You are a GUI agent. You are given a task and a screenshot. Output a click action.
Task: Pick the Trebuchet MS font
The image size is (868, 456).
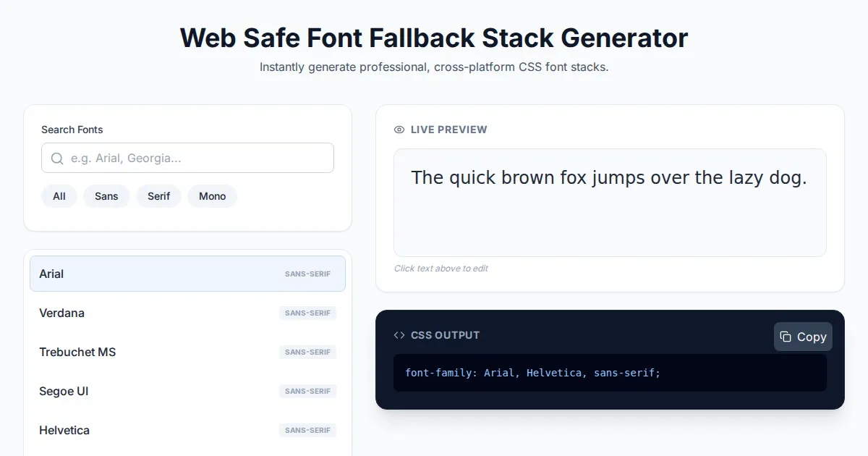click(x=145, y=352)
